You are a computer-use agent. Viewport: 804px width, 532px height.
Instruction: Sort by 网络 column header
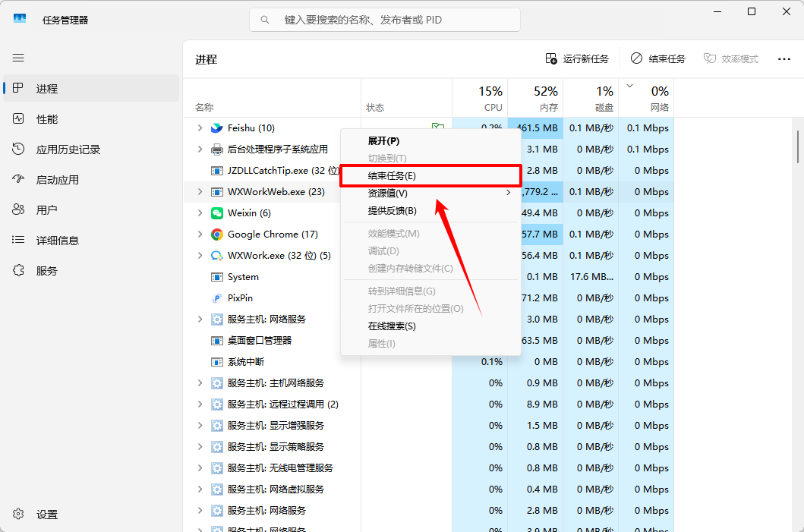coord(646,99)
